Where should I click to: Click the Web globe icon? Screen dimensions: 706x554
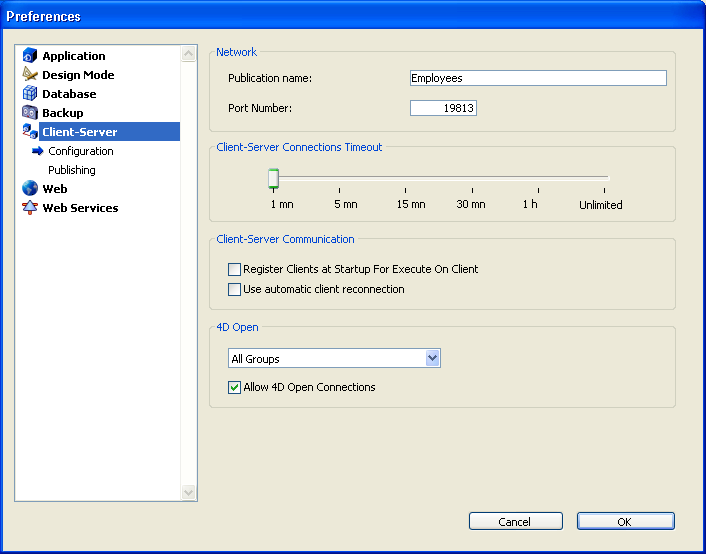(30, 189)
